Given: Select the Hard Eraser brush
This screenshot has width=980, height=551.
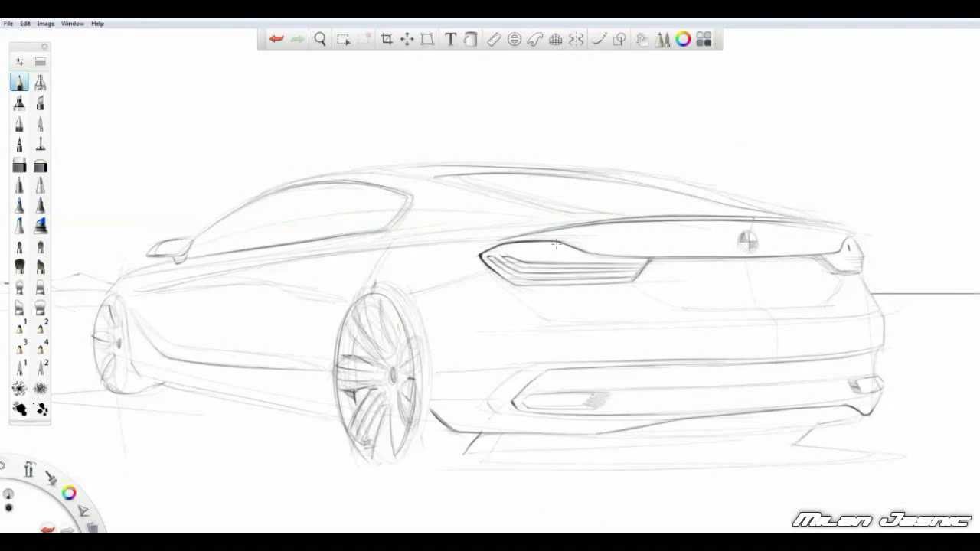Looking at the screenshot, I should (19, 165).
